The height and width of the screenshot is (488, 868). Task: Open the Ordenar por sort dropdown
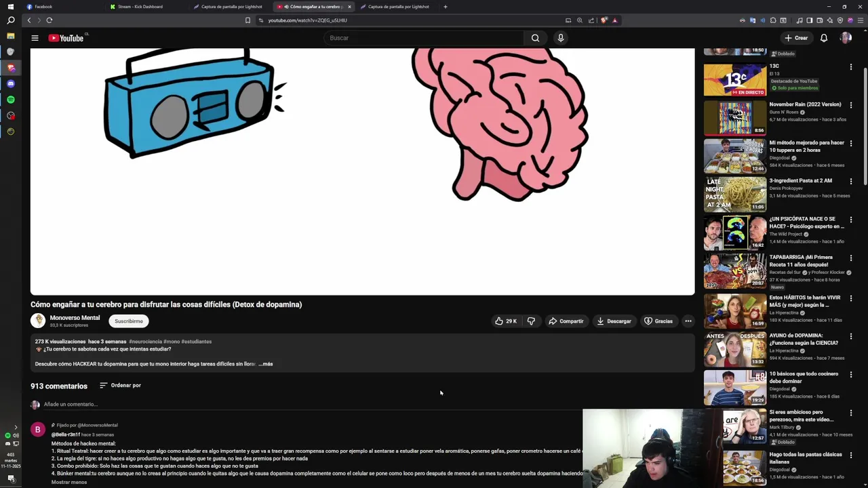120,385
